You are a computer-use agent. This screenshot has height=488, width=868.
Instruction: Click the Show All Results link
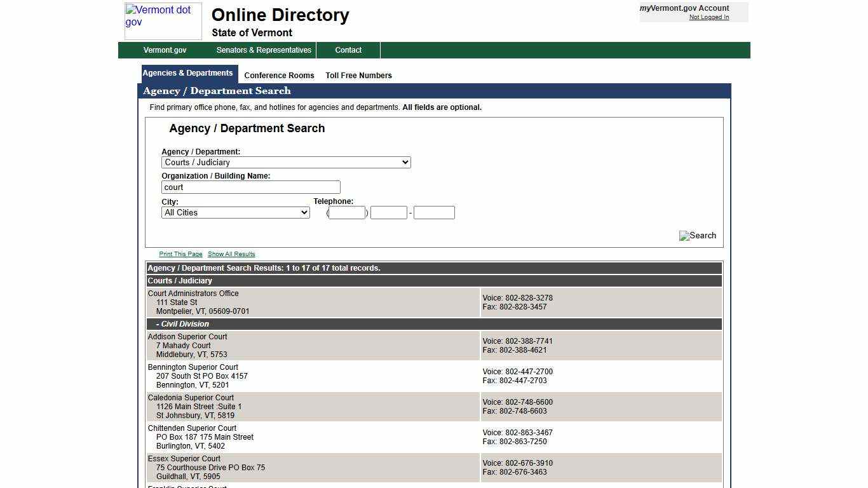(x=231, y=254)
